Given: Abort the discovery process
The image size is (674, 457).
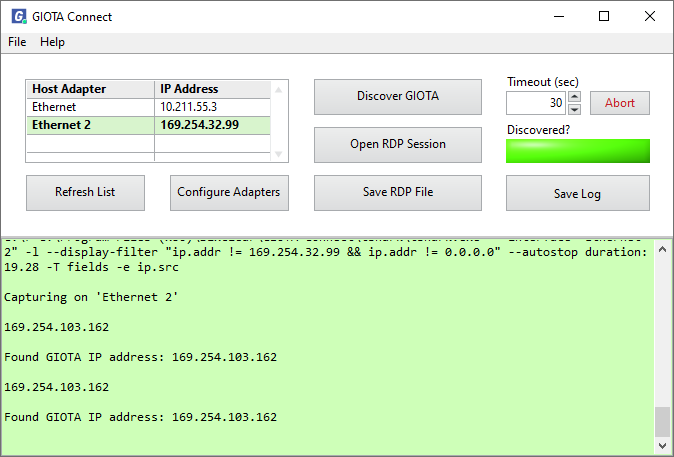Looking at the screenshot, I should [620, 103].
